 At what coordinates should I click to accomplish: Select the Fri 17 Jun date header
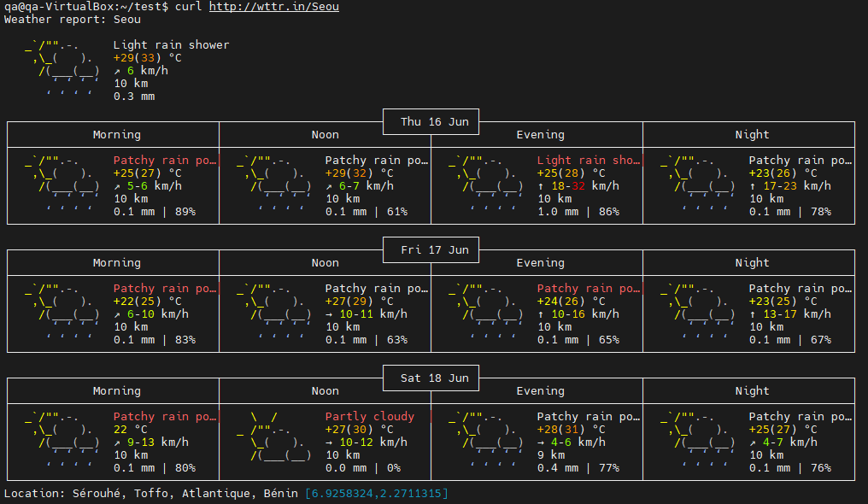click(x=435, y=250)
